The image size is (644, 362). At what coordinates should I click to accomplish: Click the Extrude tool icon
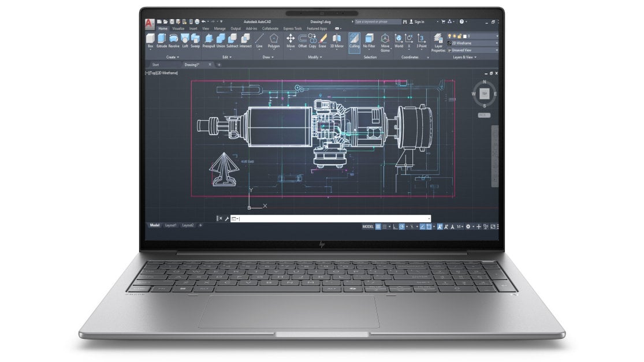(x=162, y=39)
